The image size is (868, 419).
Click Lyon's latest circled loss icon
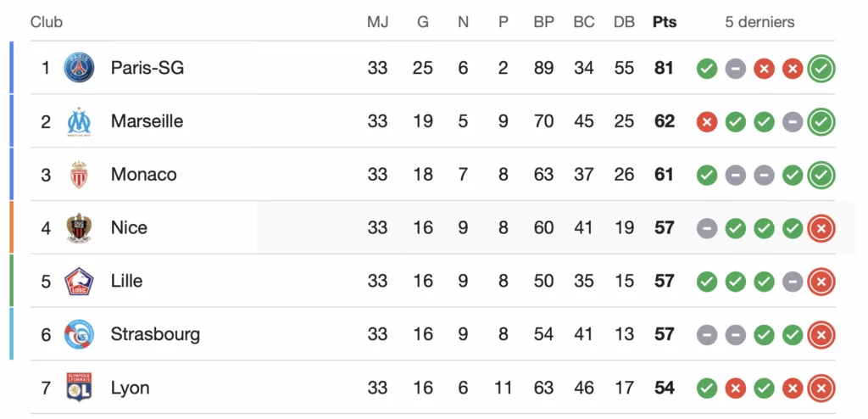(821, 388)
